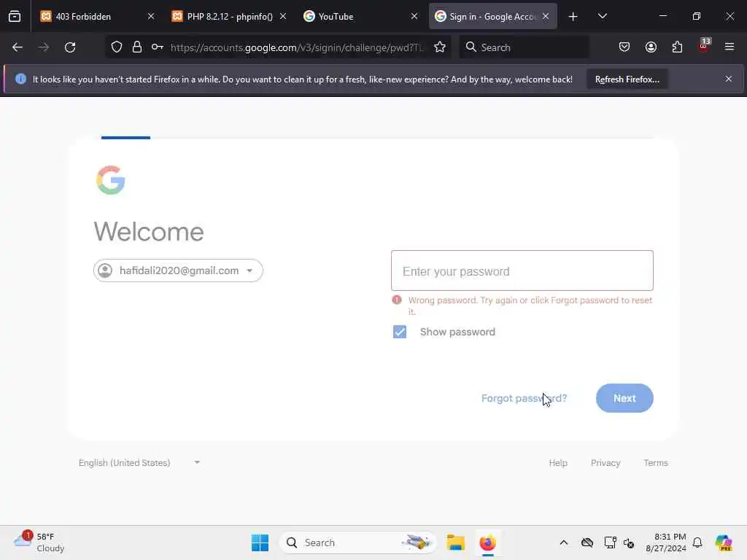Click Firefox taskbar icon
Image resolution: width=747 pixels, height=560 pixels.
click(x=487, y=542)
